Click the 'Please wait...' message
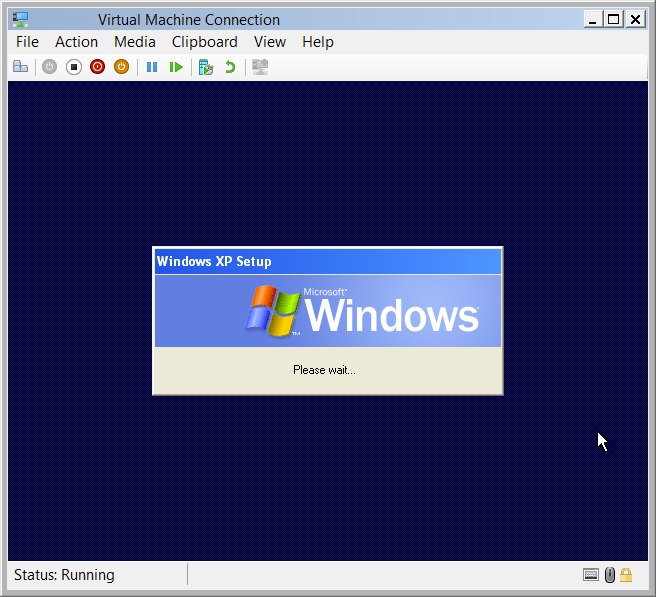 (324, 370)
